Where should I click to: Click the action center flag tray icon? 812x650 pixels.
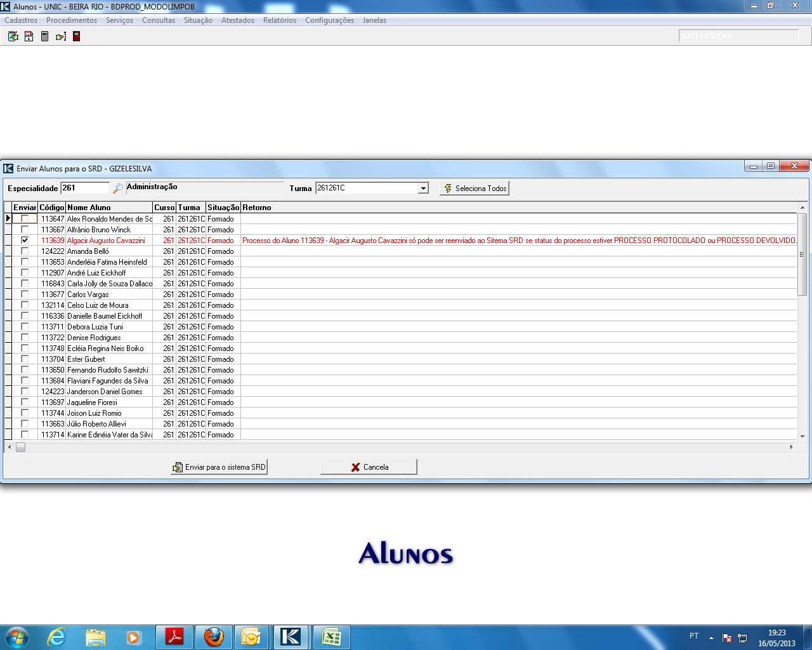tap(727, 638)
